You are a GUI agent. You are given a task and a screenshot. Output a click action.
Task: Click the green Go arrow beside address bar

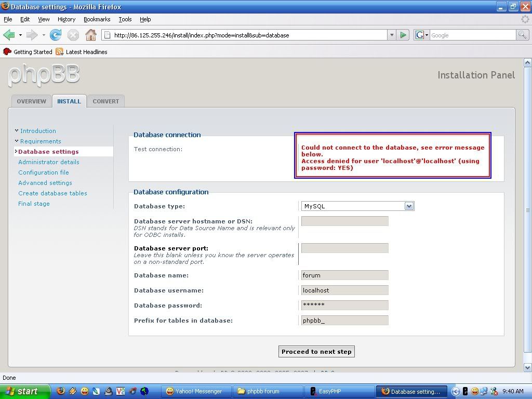tap(403, 35)
